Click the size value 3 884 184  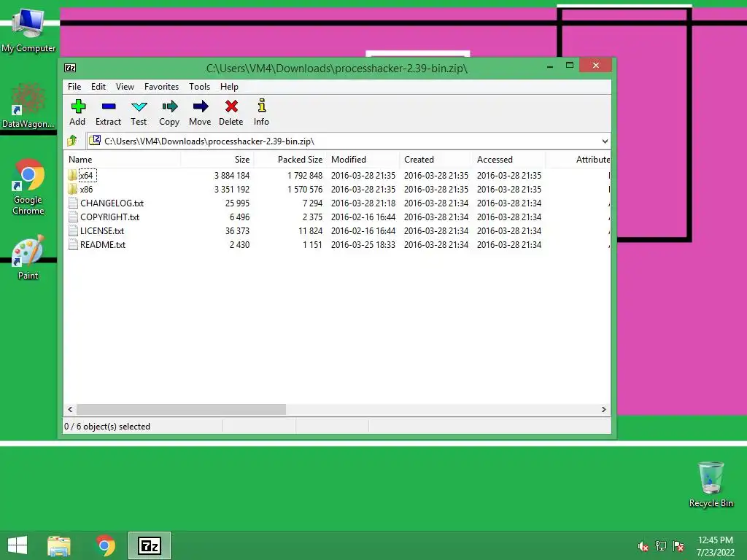(232, 175)
